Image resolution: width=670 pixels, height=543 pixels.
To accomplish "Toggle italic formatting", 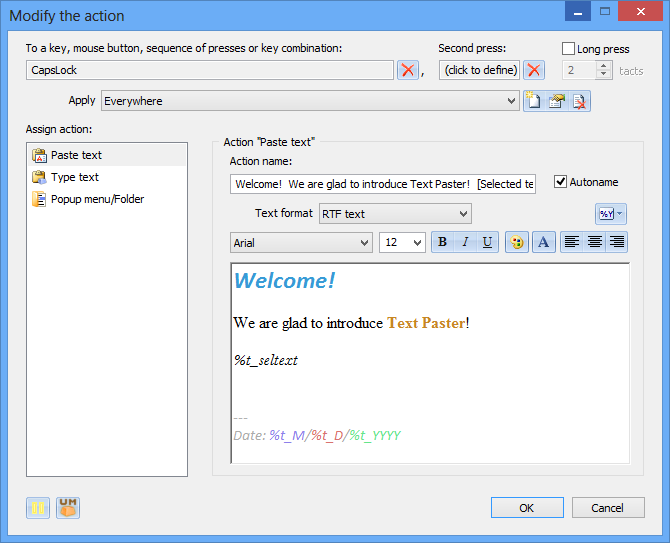I will pos(465,242).
